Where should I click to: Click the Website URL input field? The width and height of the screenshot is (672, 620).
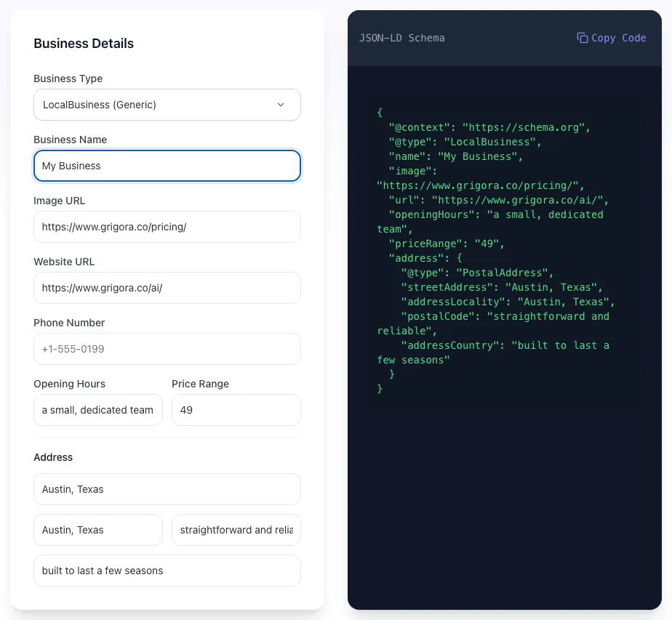(167, 288)
